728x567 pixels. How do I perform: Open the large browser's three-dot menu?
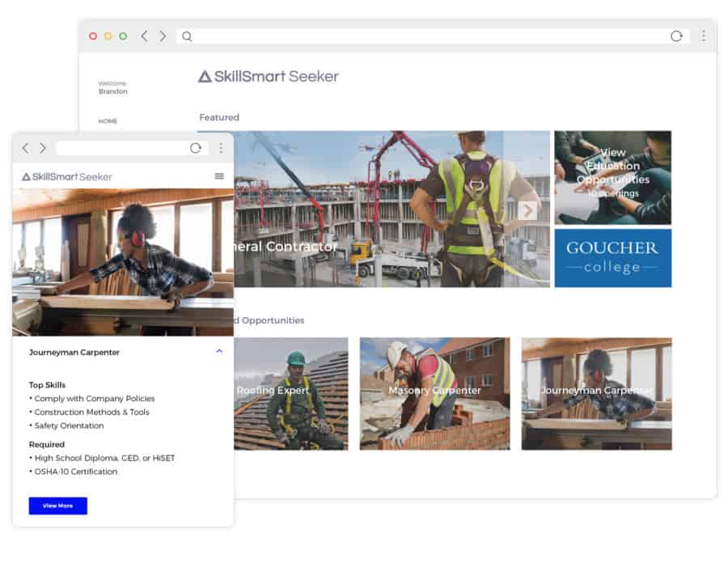point(703,36)
